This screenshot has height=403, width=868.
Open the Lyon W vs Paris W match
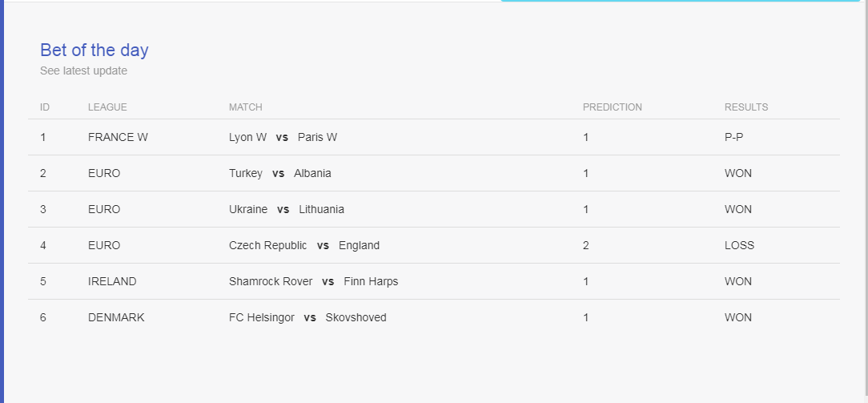283,137
